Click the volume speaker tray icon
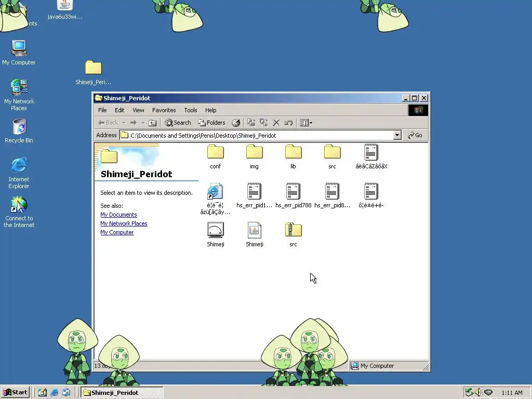This screenshot has height=399, width=532. click(478, 393)
